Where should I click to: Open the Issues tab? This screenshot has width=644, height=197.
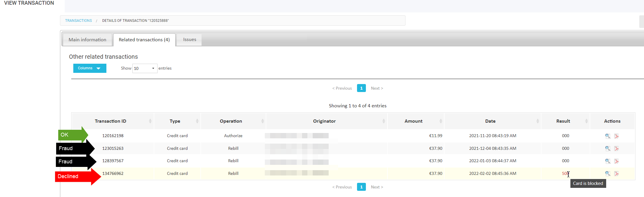pos(189,40)
